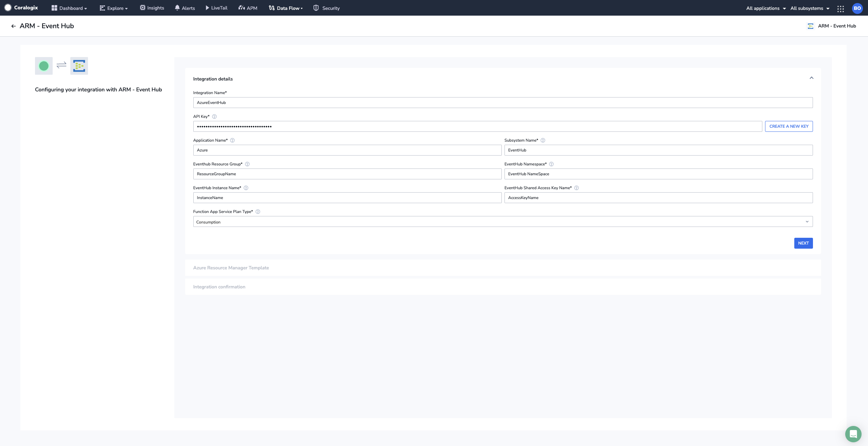Image resolution: width=868 pixels, height=446 pixels.
Task: Click the green Coralogix circle tile
Action: tap(44, 66)
